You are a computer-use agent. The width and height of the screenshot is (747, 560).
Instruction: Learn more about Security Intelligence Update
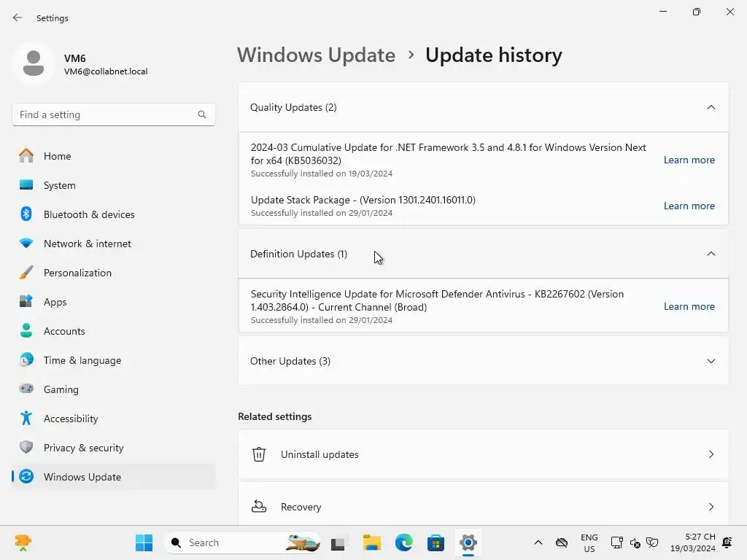[689, 306]
